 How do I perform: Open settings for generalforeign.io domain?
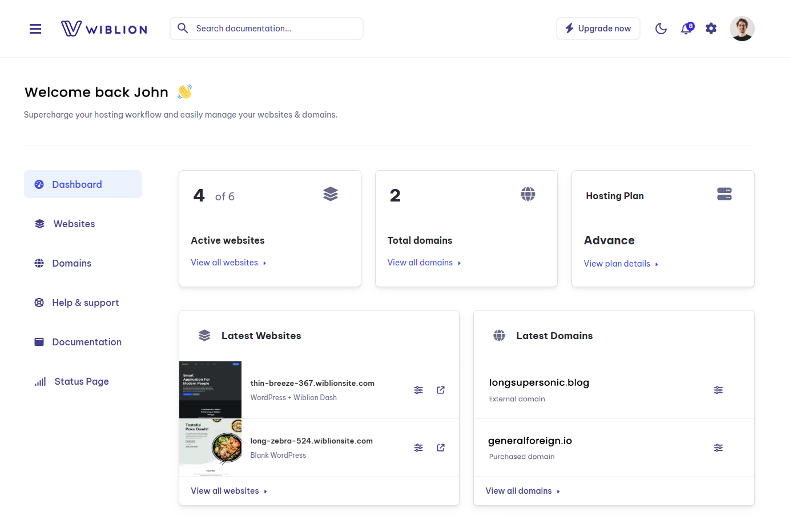click(x=718, y=448)
